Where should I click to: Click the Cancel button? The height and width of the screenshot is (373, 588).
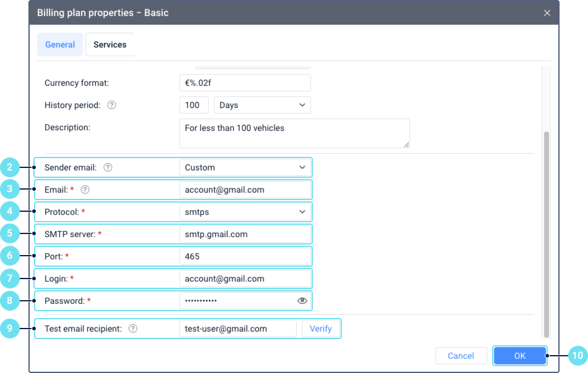[x=461, y=356]
